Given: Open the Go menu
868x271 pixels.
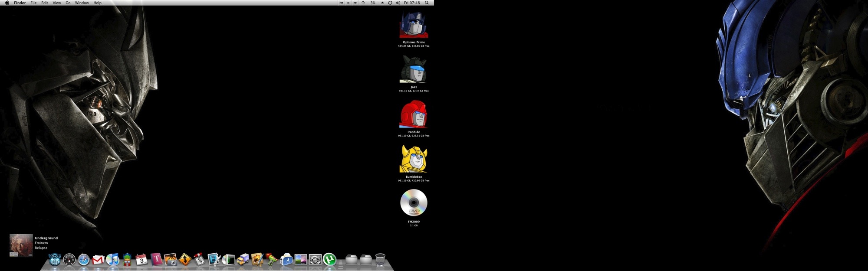Looking at the screenshot, I should (x=68, y=3).
